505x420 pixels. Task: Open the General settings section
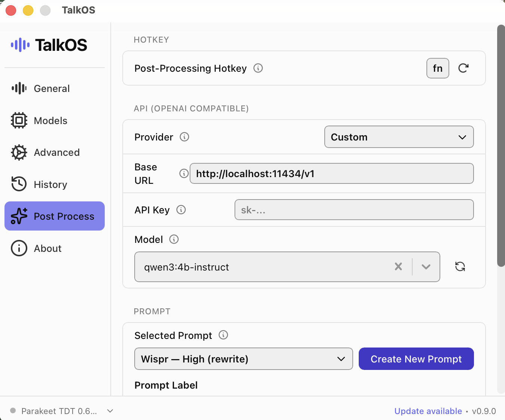pos(55,89)
